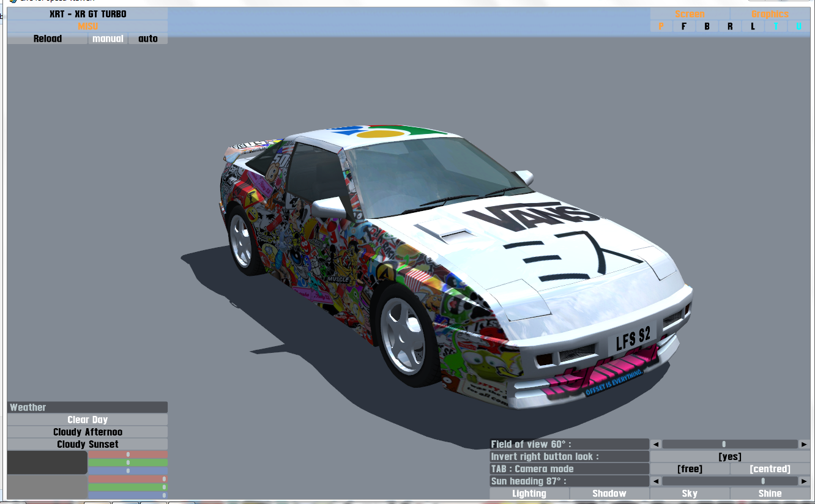815x504 pixels.
Task: Open the Screen options
Action: (690, 14)
